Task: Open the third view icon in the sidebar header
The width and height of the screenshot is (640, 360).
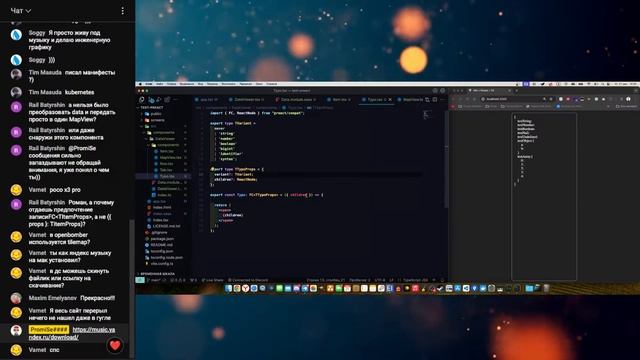Action: click(x=159, y=100)
